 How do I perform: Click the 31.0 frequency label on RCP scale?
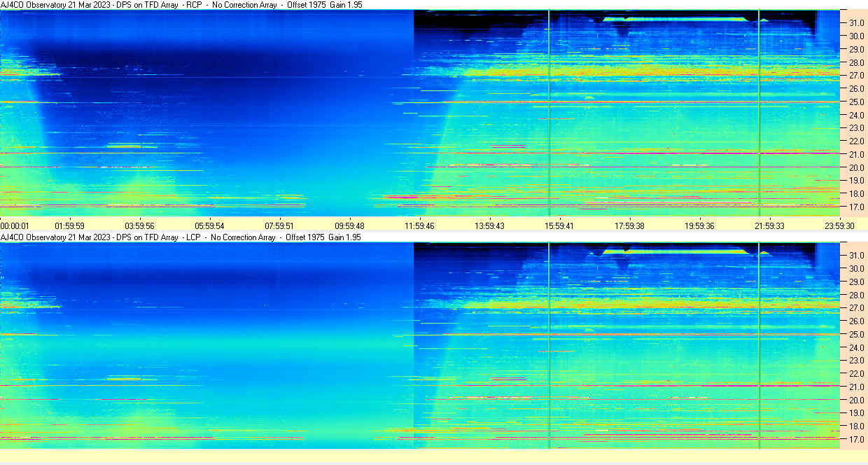pos(857,22)
